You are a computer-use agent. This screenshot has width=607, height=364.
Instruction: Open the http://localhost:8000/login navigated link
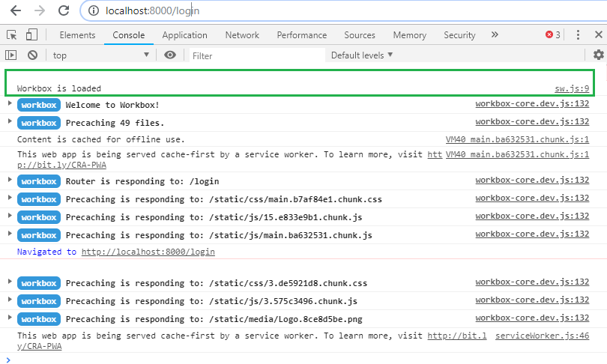tap(148, 252)
